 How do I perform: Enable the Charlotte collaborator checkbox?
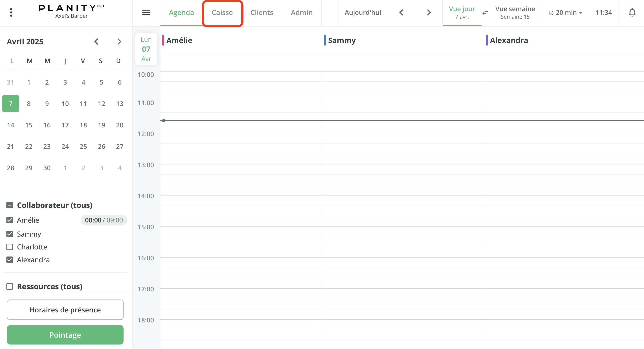point(10,247)
